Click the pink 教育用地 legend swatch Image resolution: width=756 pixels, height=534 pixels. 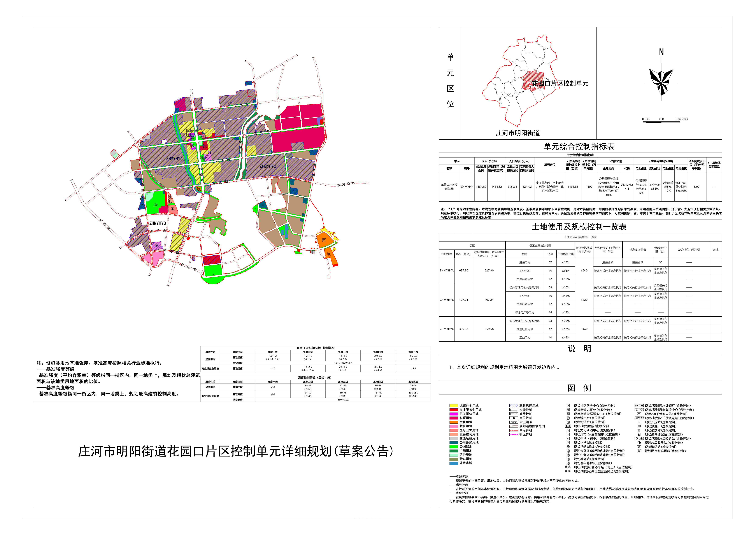click(454, 426)
